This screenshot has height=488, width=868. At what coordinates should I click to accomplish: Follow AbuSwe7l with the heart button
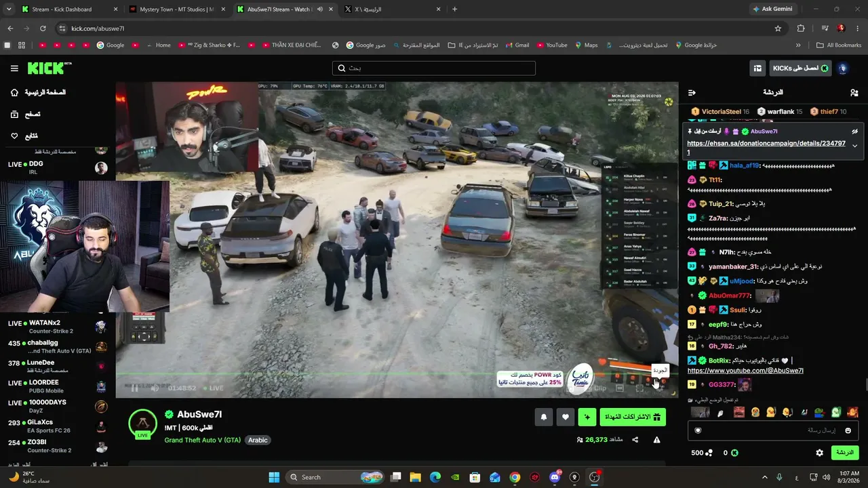point(566,418)
